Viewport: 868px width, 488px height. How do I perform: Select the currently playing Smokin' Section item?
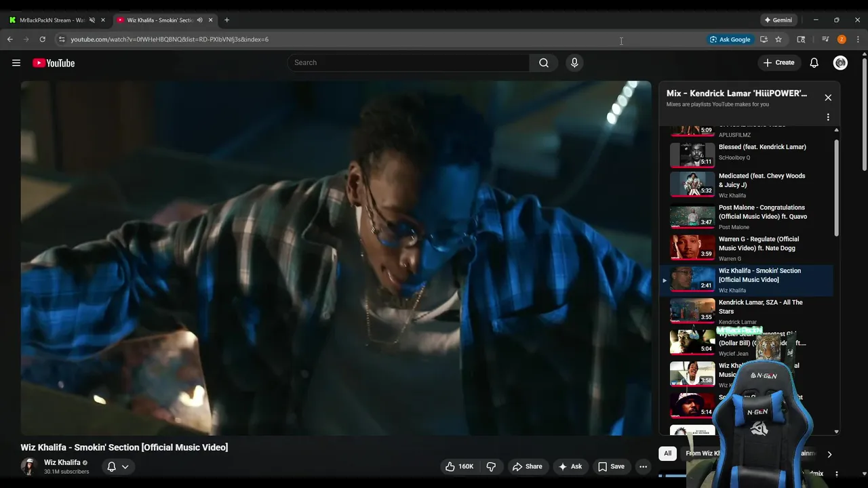(x=747, y=280)
